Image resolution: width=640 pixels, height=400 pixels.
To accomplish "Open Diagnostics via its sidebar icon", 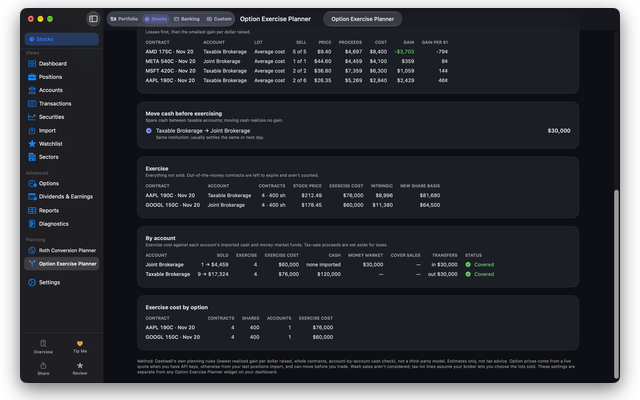I will click(32, 224).
